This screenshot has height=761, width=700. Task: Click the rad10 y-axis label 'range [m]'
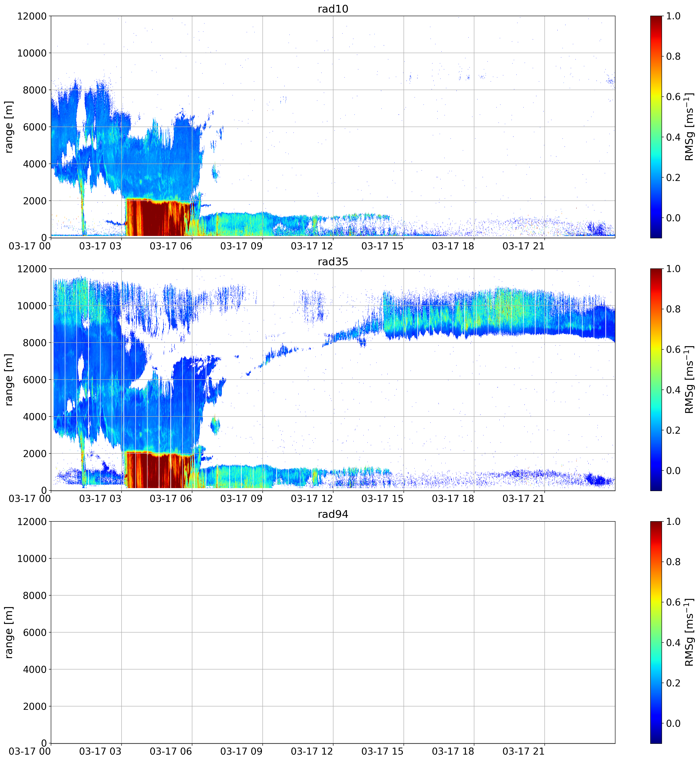[9, 127]
